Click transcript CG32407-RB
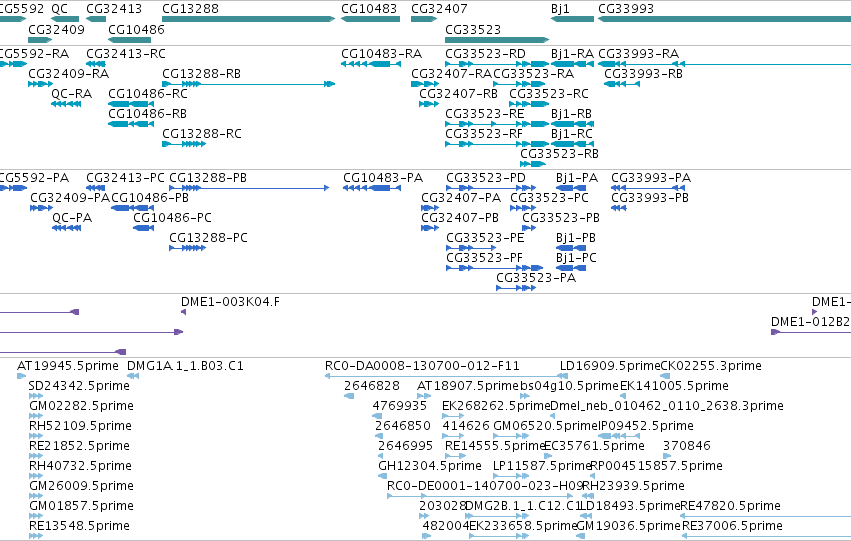This screenshot has height=541, width=851. 429,104
